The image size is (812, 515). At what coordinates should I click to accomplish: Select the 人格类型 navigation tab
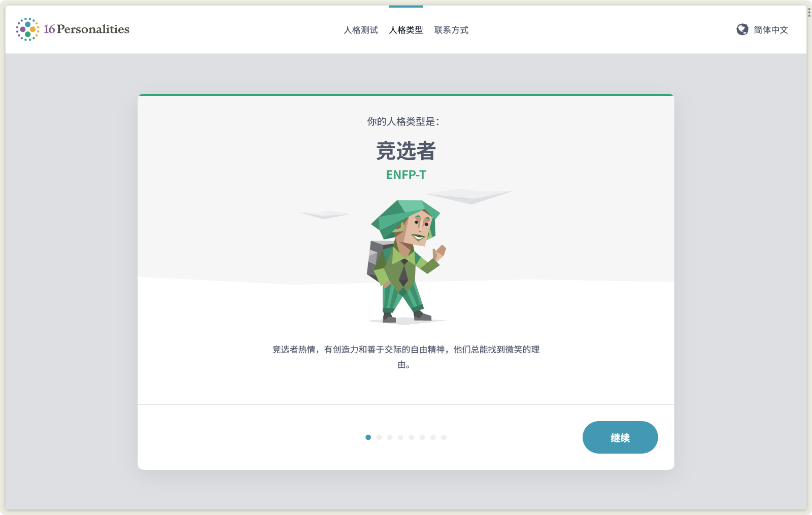[x=406, y=30]
